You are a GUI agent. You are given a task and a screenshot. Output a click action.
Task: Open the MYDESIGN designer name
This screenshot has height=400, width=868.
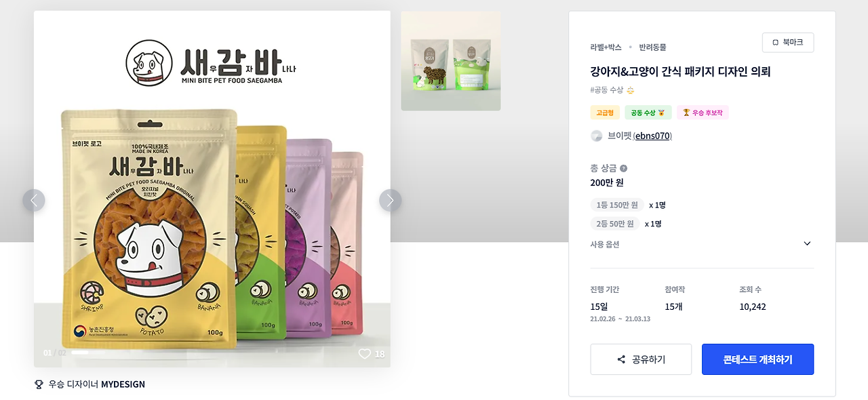tap(123, 384)
